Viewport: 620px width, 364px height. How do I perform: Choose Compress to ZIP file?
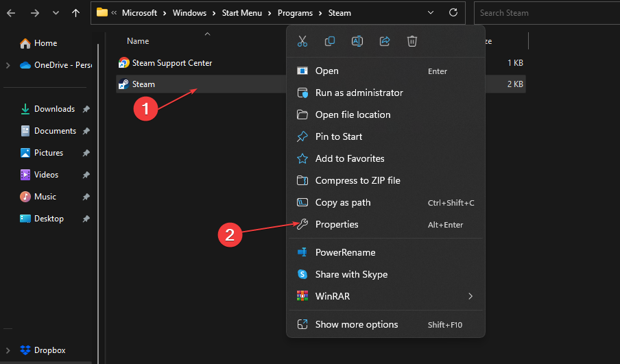(x=385, y=180)
